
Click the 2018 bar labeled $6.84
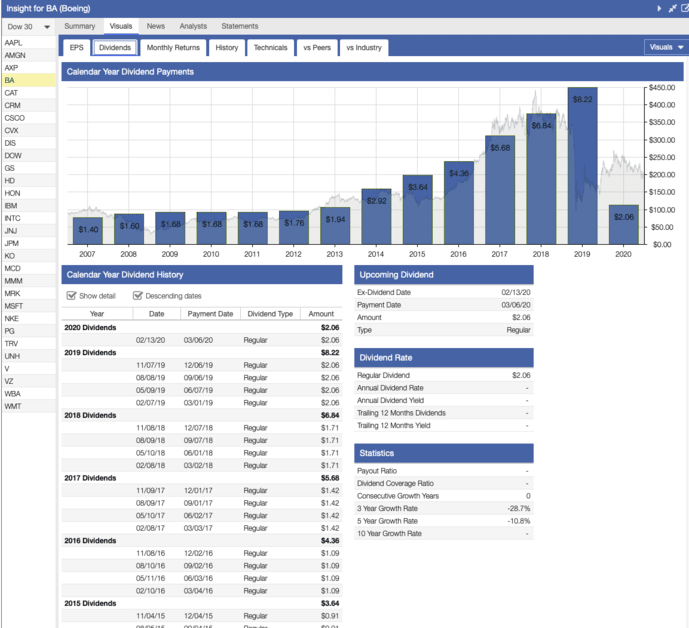(541, 179)
